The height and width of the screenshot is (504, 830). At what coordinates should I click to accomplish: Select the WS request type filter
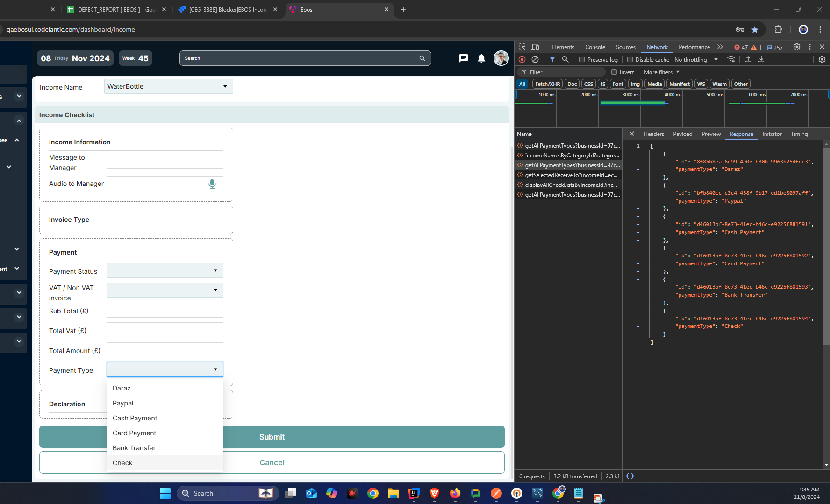tap(701, 84)
